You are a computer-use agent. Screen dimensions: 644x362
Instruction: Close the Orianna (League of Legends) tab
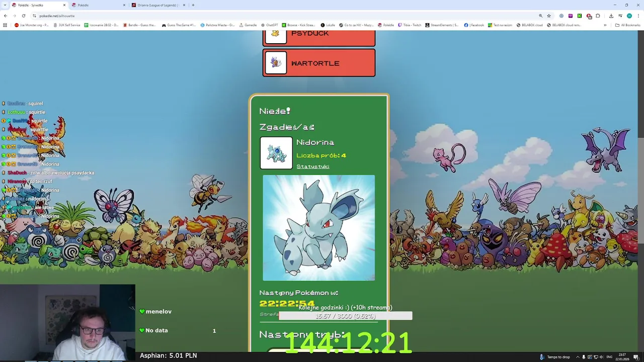[184, 5]
